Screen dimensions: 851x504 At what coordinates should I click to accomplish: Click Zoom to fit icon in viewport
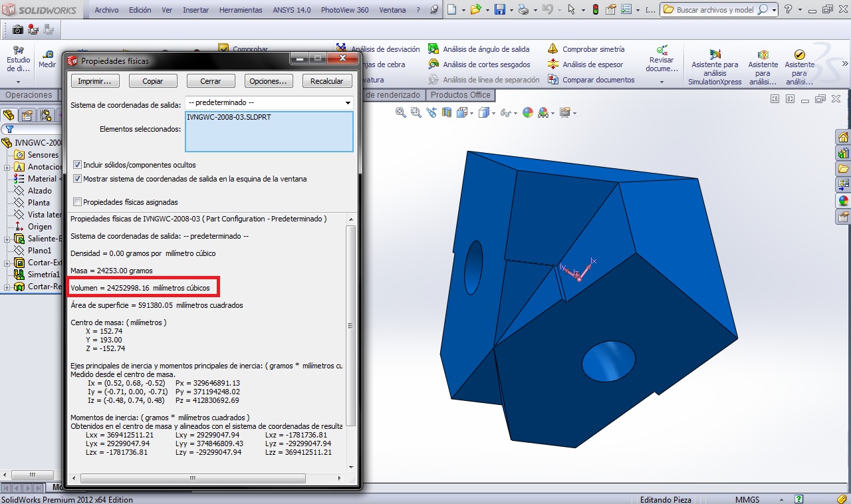pyautogui.click(x=401, y=112)
